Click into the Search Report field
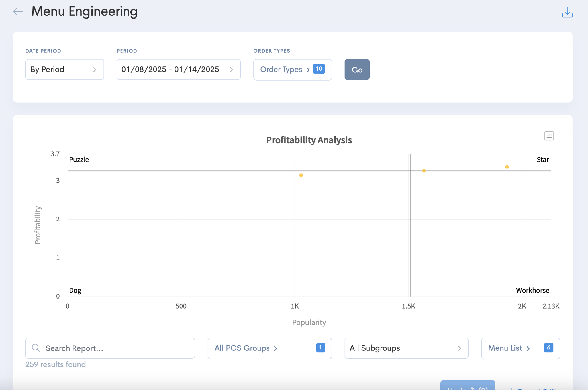Viewport: 588px width, 390px height. [110, 348]
